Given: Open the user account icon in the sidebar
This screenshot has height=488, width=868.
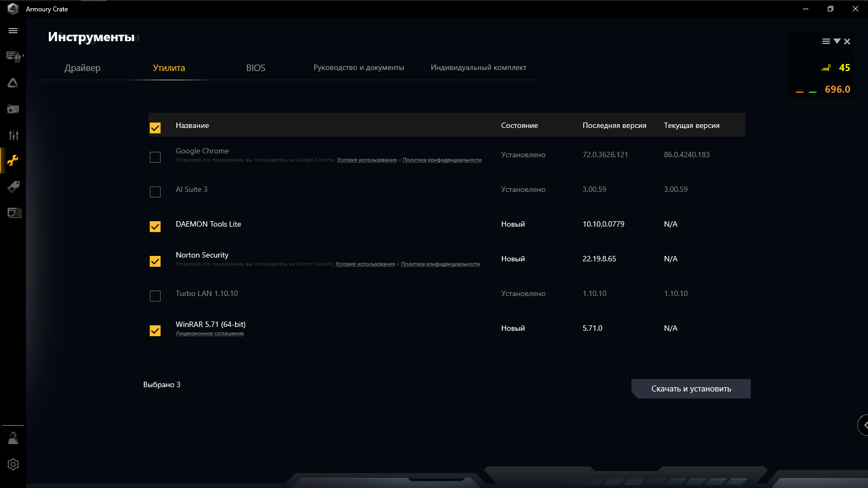Looking at the screenshot, I should (13, 438).
